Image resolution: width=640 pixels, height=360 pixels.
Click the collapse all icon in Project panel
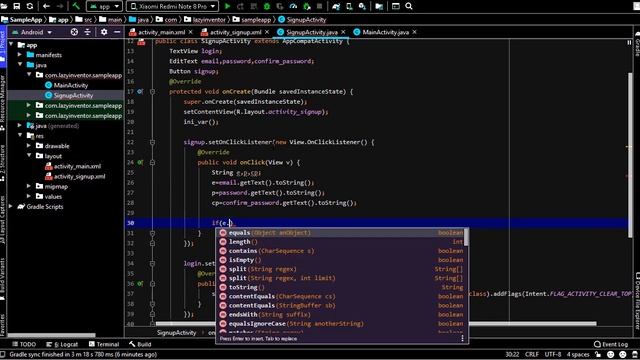[87, 32]
